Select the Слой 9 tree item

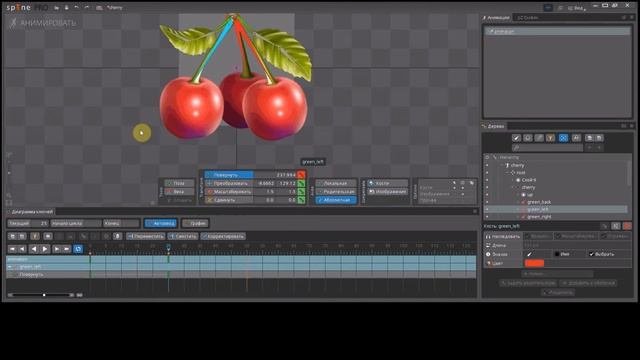(529, 180)
